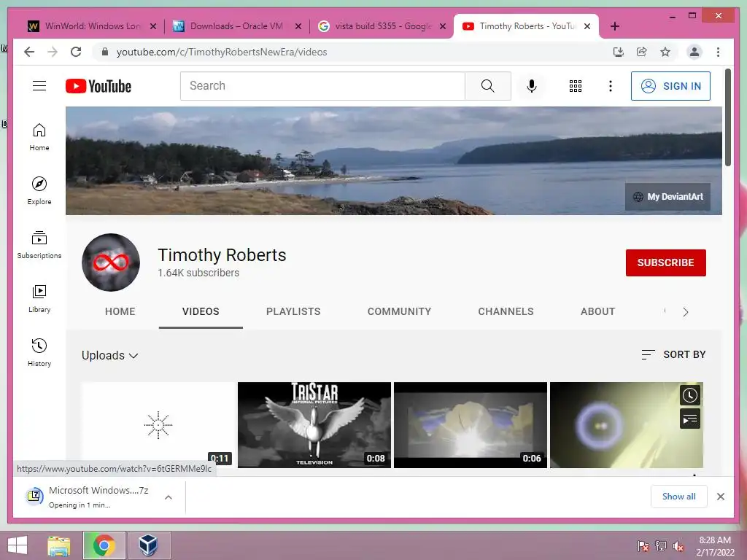
Task: Open the YouTube hamburger guide menu
Action: point(39,86)
